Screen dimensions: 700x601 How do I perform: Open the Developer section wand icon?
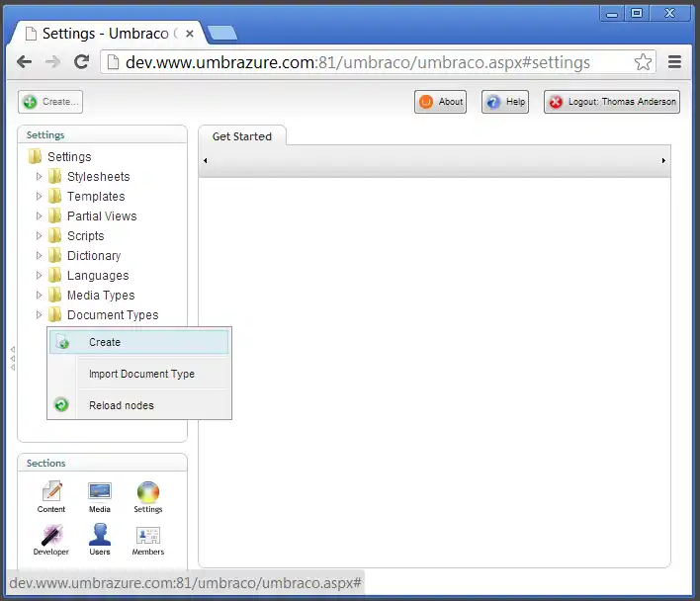click(51, 535)
